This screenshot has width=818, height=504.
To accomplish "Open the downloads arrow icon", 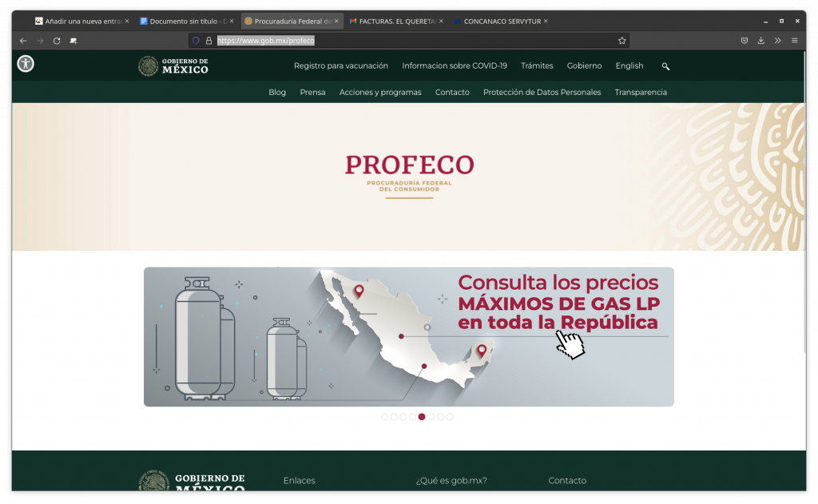I will (x=761, y=41).
